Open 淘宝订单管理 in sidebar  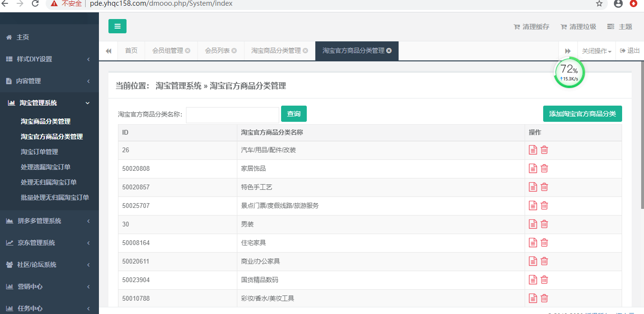39,152
